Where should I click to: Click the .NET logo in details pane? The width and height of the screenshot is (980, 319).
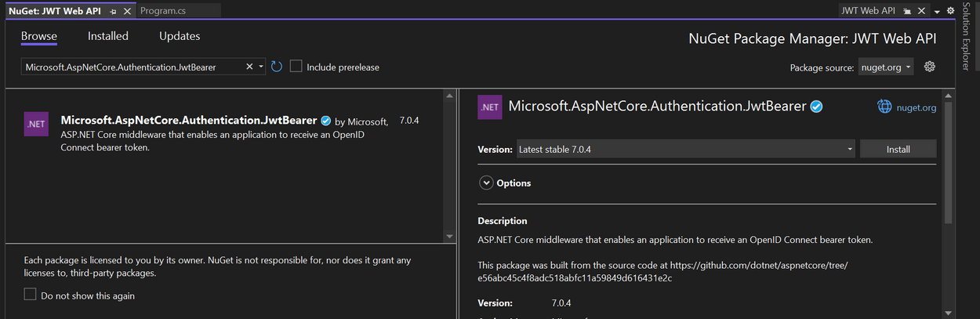pyautogui.click(x=490, y=107)
